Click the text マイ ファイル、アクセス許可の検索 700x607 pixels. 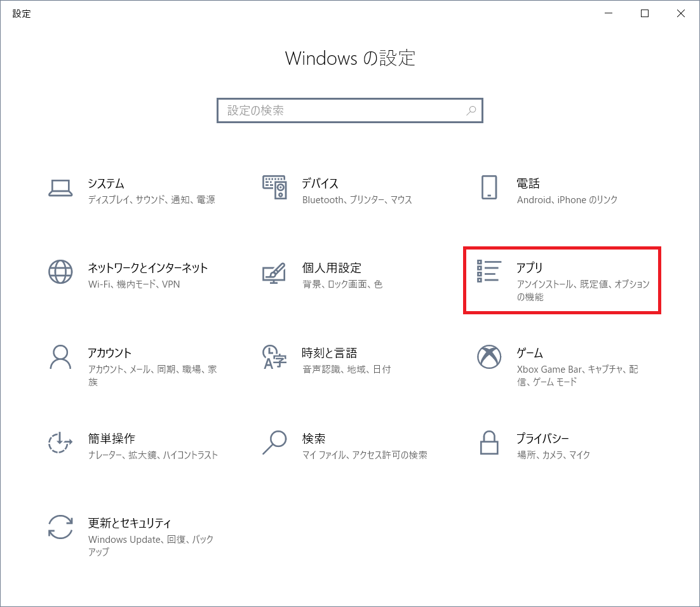pos(365,455)
